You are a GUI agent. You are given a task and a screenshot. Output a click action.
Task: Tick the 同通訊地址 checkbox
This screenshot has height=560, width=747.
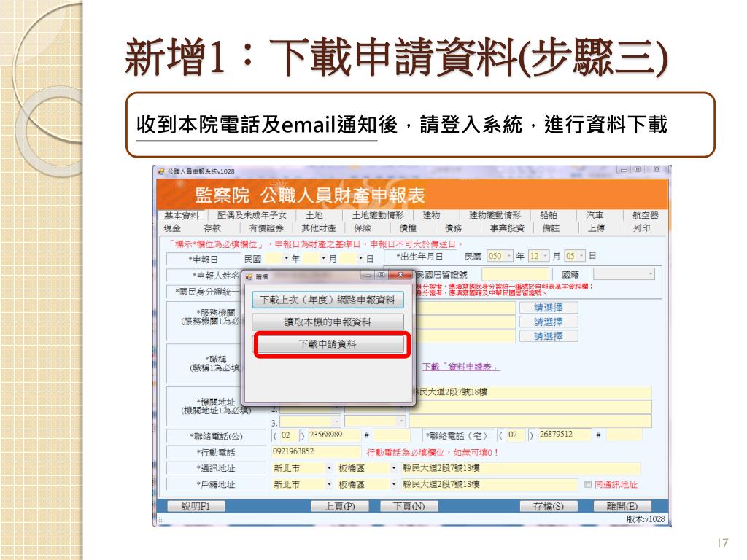[588, 484]
